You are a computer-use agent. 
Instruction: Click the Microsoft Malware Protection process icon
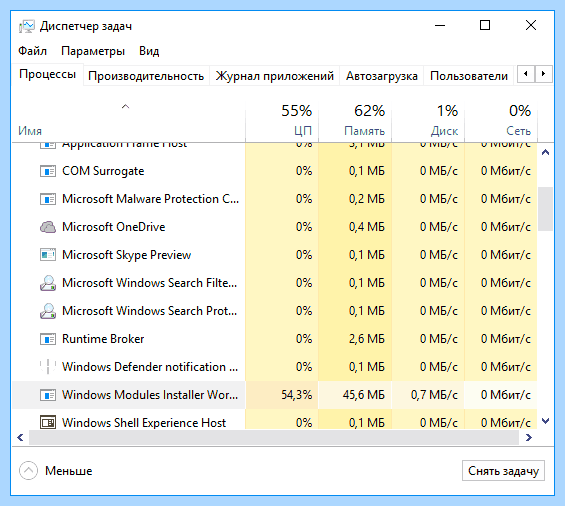click(48, 199)
